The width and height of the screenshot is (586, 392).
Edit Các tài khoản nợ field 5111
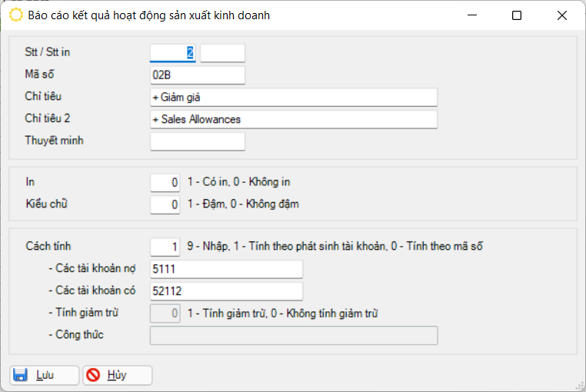226,269
